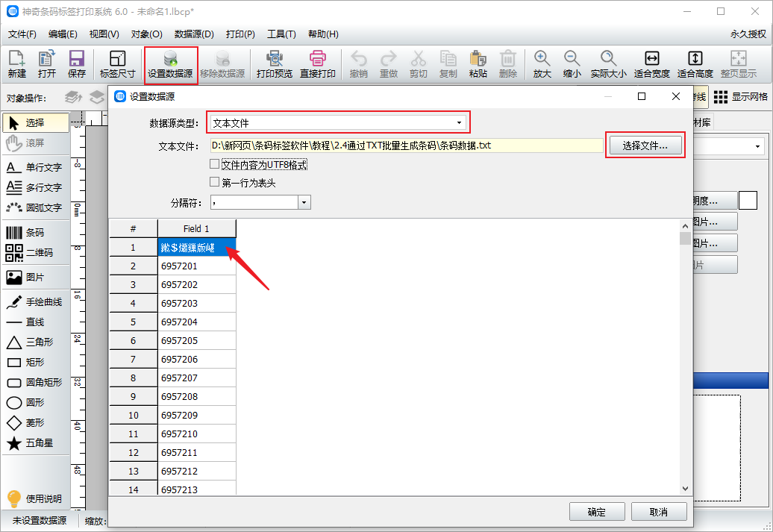Click the 适合宽度 fit width icon
Image resolution: width=773 pixels, height=532 pixels.
pyautogui.click(x=651, y=64)
